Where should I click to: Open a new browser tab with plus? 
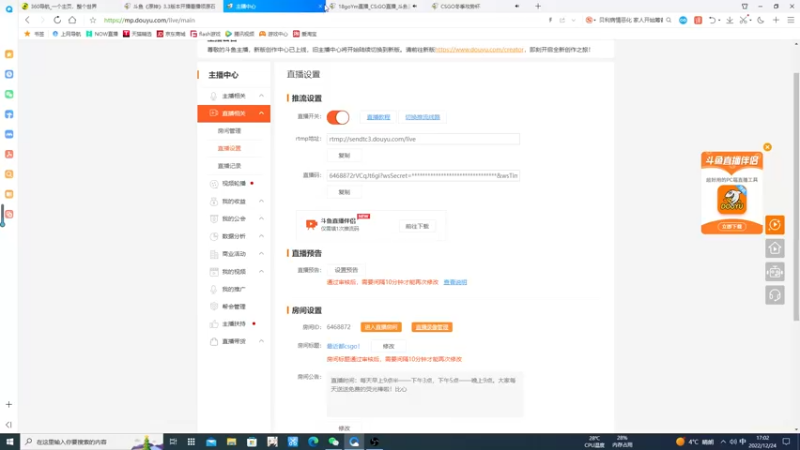tap(538, 6)
